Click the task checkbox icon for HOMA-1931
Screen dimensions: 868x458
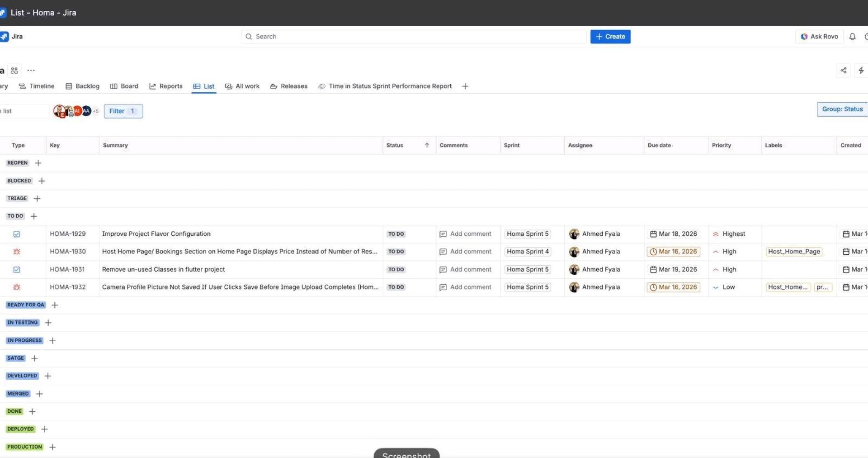[x=17, y=270]
